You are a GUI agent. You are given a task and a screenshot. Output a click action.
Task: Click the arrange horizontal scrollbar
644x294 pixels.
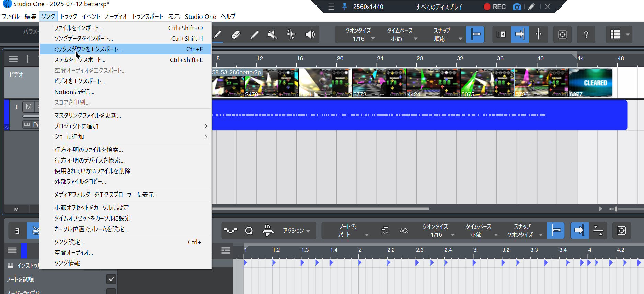[321, 209]
